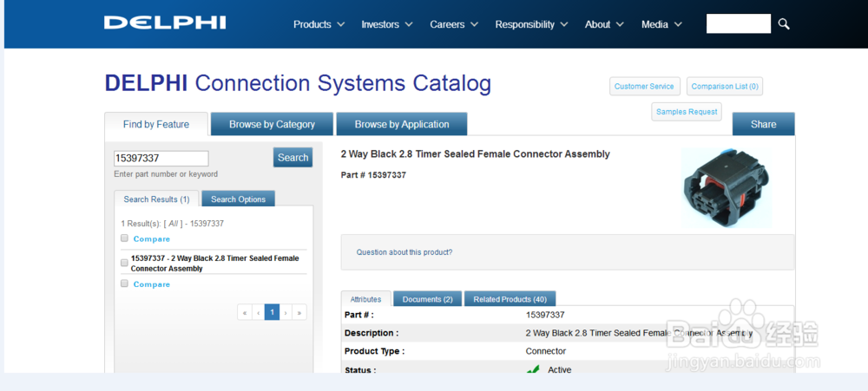Click the product title heading text
Screen dimensions: 868x391
click(475, 154)
